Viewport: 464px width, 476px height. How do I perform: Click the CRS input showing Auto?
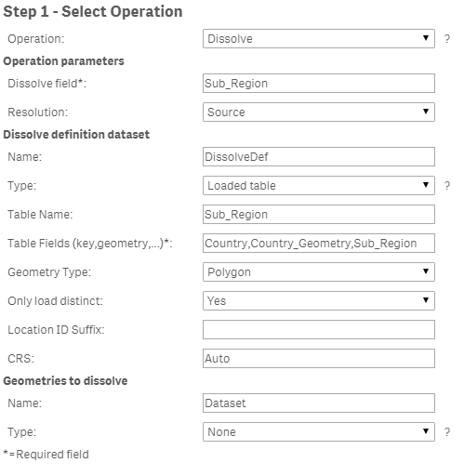(319, 359)
